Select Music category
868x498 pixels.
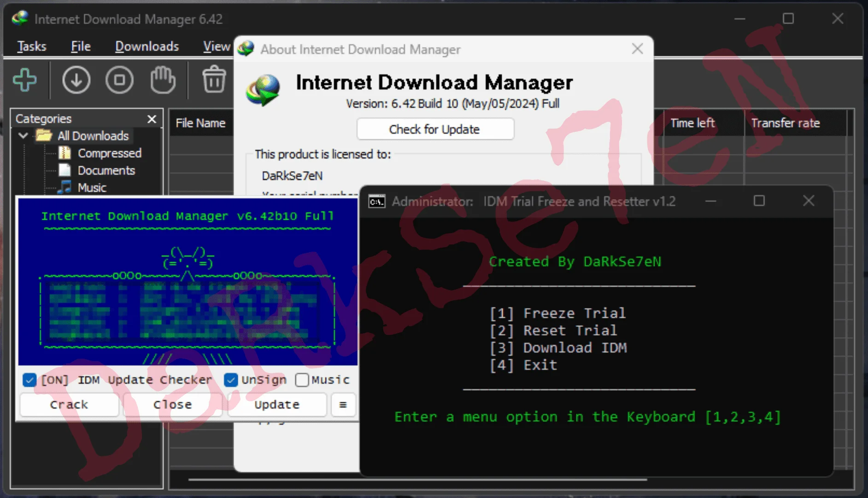click(x=92, y=188)
